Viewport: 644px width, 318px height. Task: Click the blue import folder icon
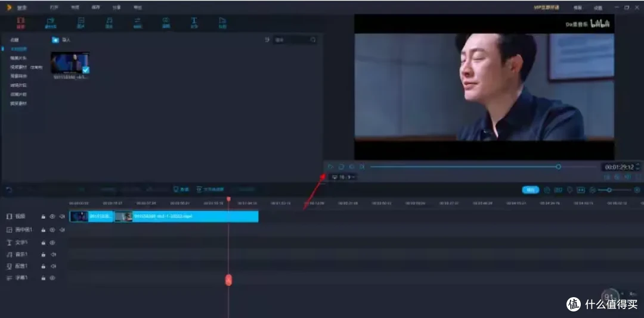(x=55, y=40)
